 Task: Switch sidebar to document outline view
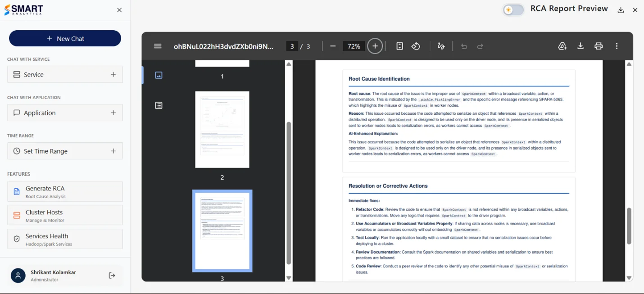[x=159, y=105]
